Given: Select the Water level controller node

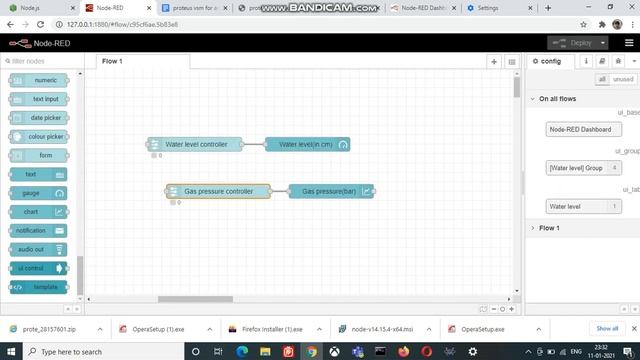Looking at the screenshot, I should click(x=195, y=144).
